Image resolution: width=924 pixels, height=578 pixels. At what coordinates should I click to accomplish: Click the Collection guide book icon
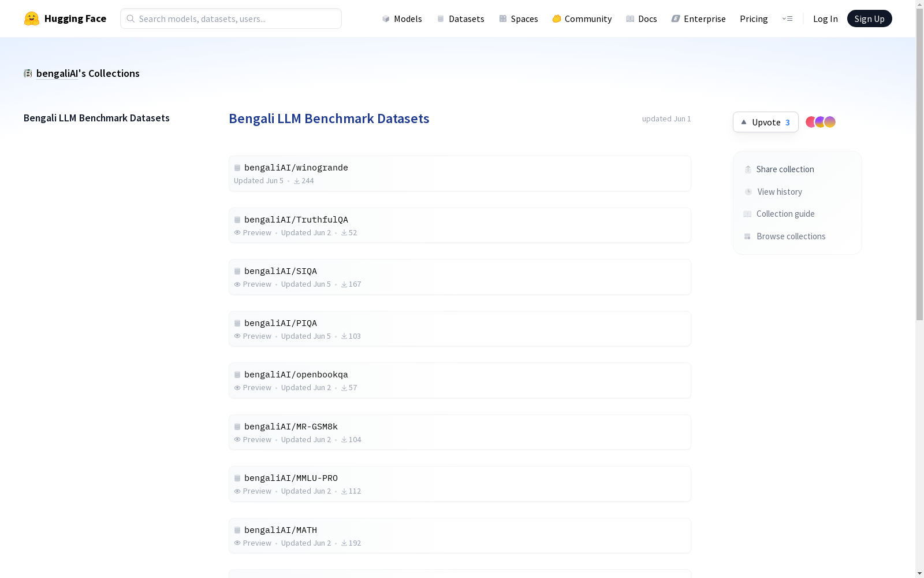(747, 214)
